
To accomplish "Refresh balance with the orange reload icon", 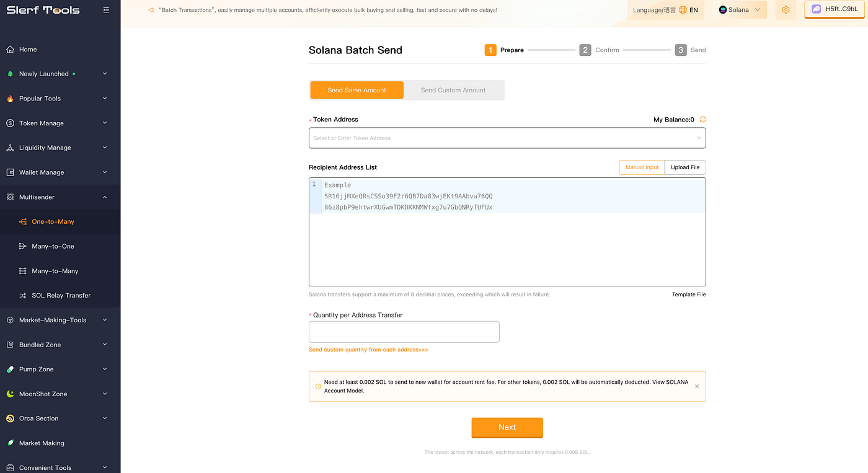I will click(x=702, y=119).
